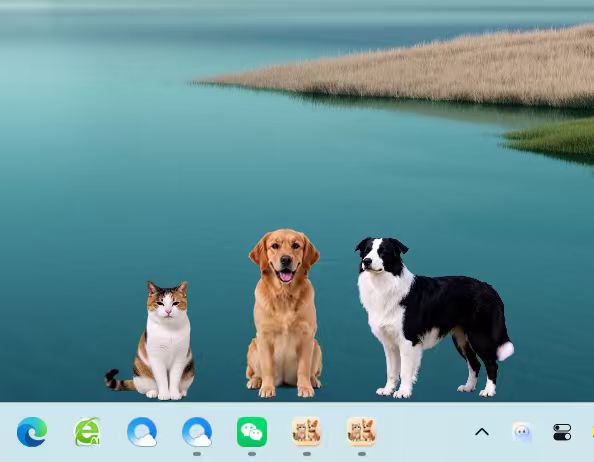Image resolution: width=594 pixels, height=462 pixels.
Task: Click the partially visible yellow tray icon
Action: tap(592, 432)
